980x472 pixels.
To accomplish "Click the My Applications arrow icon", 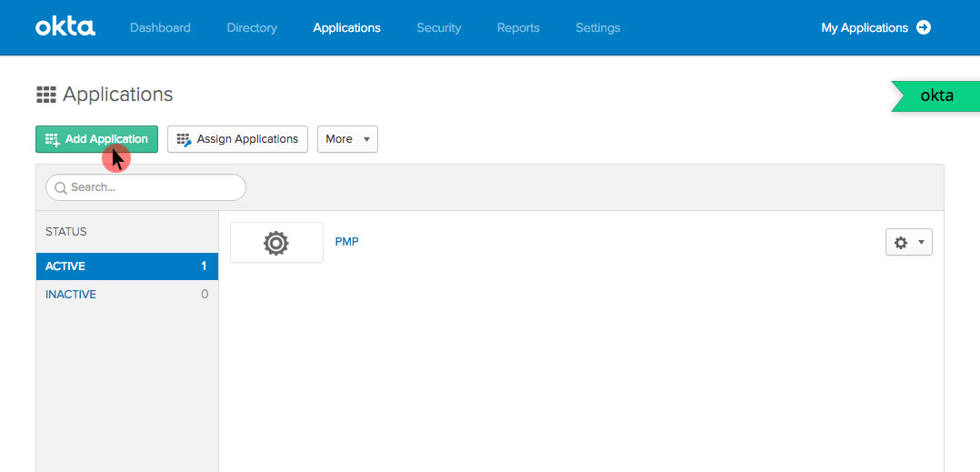I will [924, 27].
